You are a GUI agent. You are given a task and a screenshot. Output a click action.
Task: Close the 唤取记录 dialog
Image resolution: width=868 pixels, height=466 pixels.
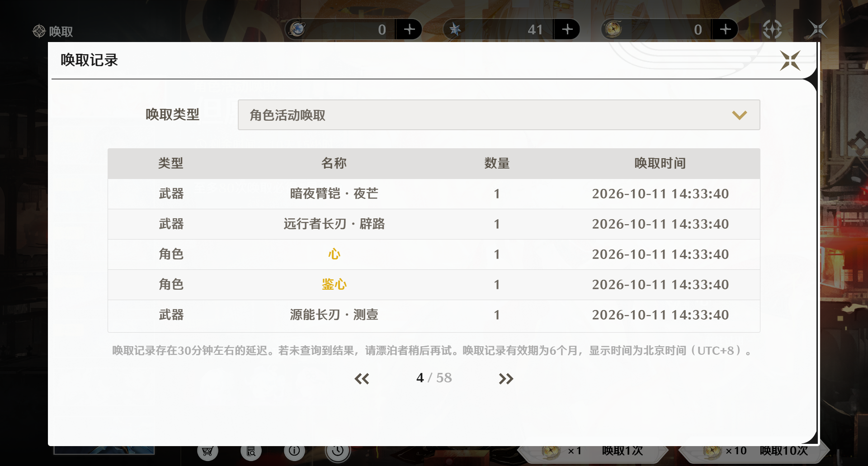(790, 61)
